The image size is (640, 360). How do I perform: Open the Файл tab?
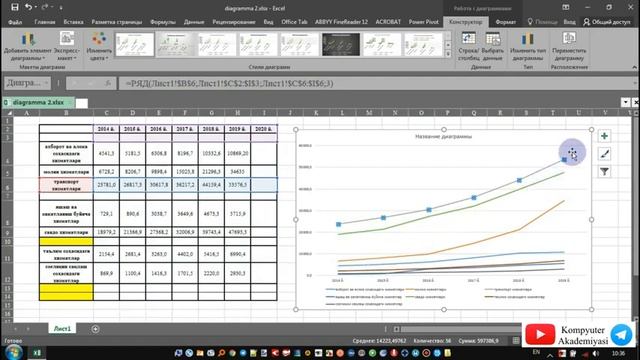[x=15, y=22]
